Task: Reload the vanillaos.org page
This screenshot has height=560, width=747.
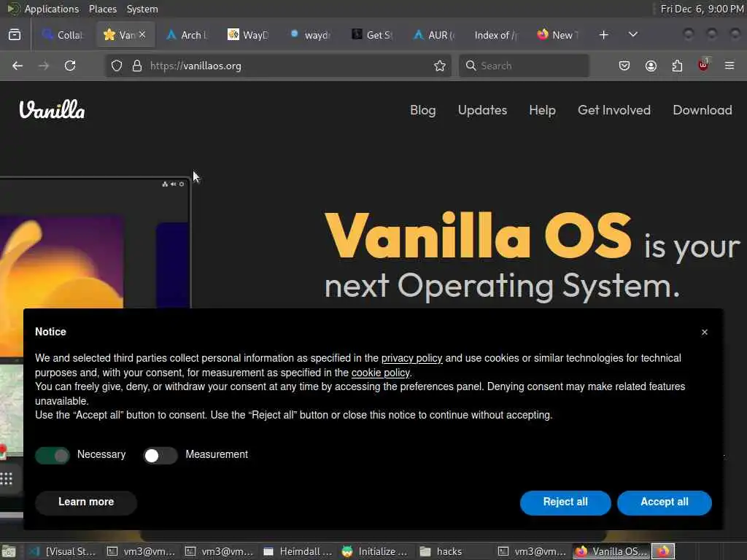Action: point(70,66)
